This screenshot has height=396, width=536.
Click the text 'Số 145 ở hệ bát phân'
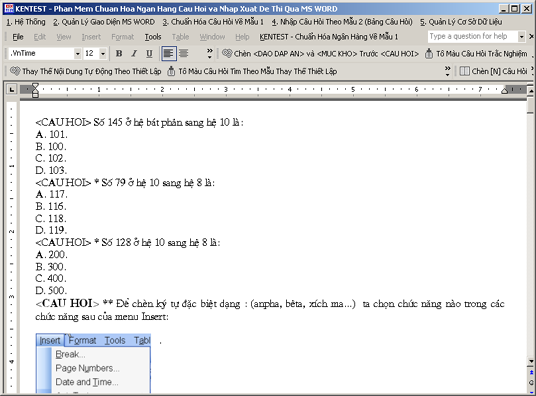click(x=138, y=122)
